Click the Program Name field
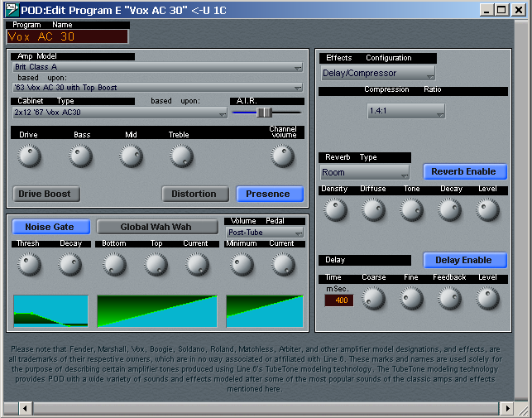 tap(68, 36)
